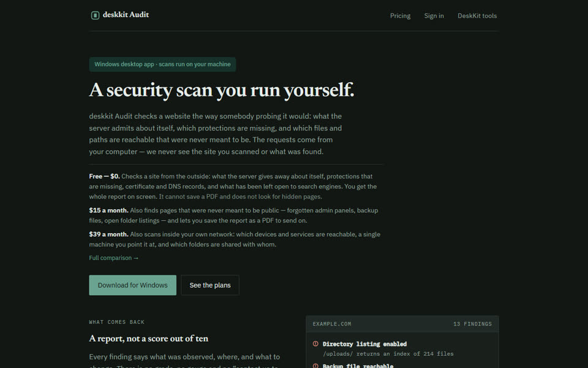Click the "Free — $0." plan text
Image resolution: width=588 pixels, height=368 pixels.
tap(104, 176)
